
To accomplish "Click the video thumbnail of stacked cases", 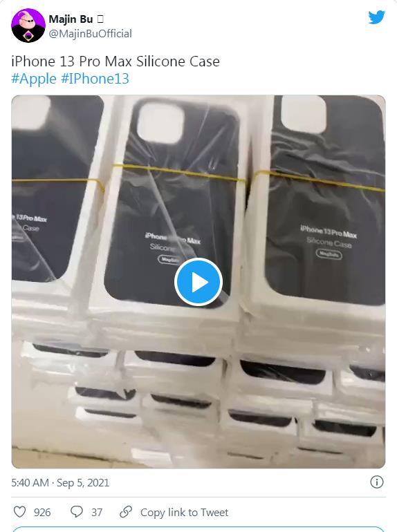I will pyautogui.click(x=198, y=282).
